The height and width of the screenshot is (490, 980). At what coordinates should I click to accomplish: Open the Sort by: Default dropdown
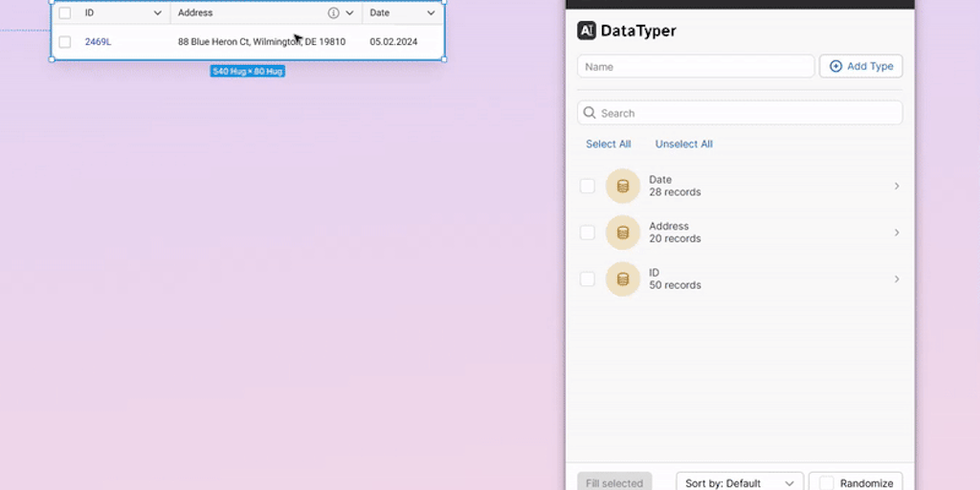739,483
